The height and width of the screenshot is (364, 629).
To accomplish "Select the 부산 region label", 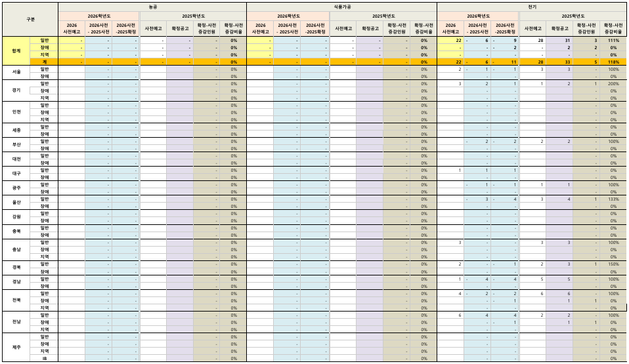I will click(x=16, y=145).
